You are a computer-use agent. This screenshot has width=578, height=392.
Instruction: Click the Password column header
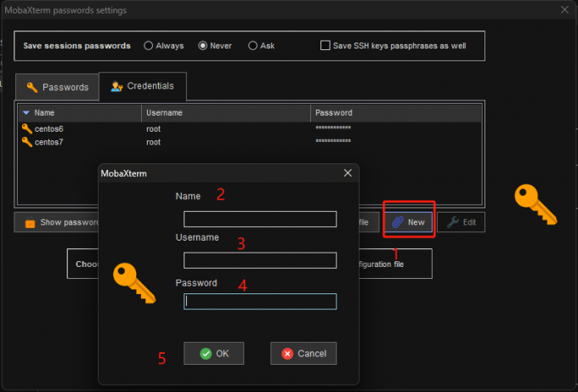coord(396,113)
